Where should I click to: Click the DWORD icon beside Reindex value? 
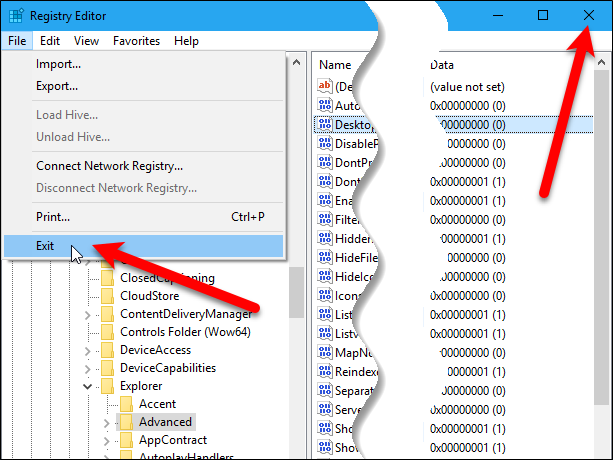coord(324,371)
